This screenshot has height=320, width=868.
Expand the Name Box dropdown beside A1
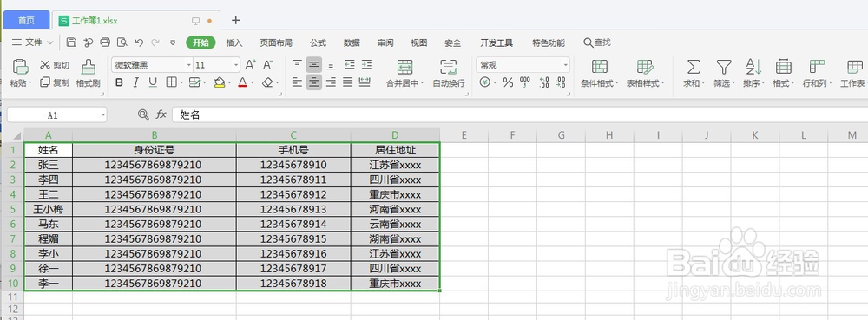(x=103, y=115)
